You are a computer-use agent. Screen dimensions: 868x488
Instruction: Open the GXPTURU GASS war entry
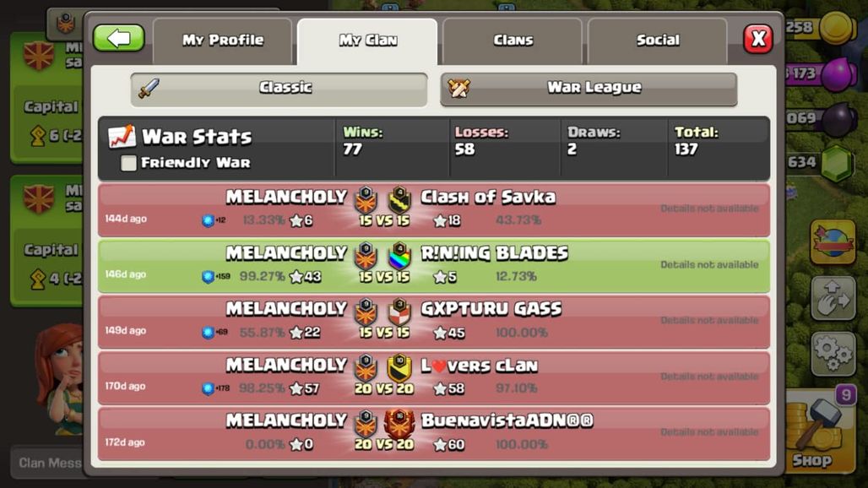click(434, 322)
